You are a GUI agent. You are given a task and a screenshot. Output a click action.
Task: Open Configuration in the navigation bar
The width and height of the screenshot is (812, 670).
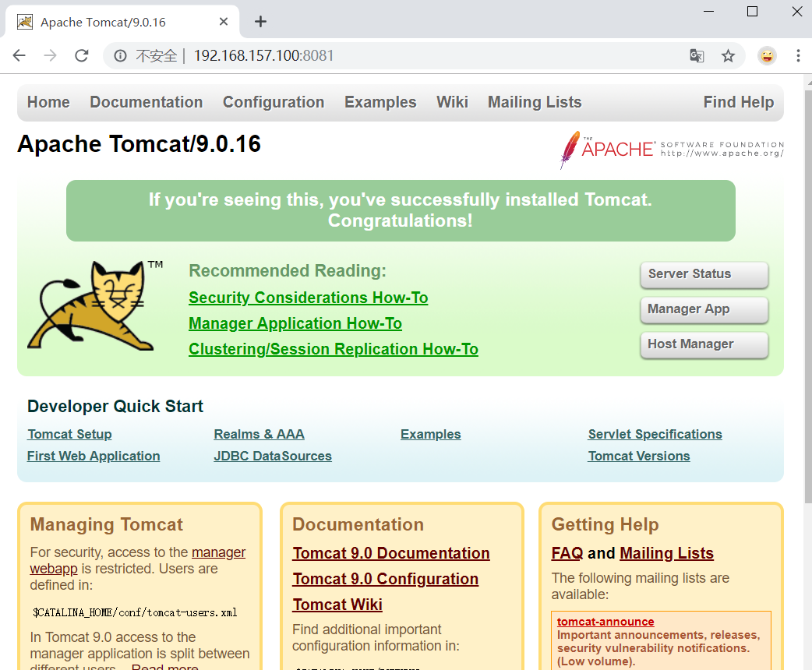click(274, 102)
